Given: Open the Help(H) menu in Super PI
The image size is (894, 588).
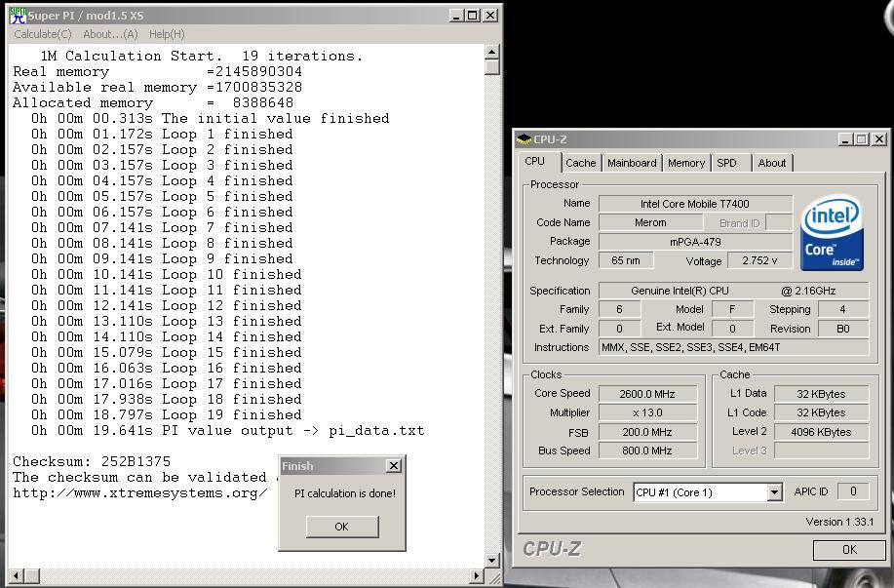Looking at the screenshot, I should pos(167,34).
